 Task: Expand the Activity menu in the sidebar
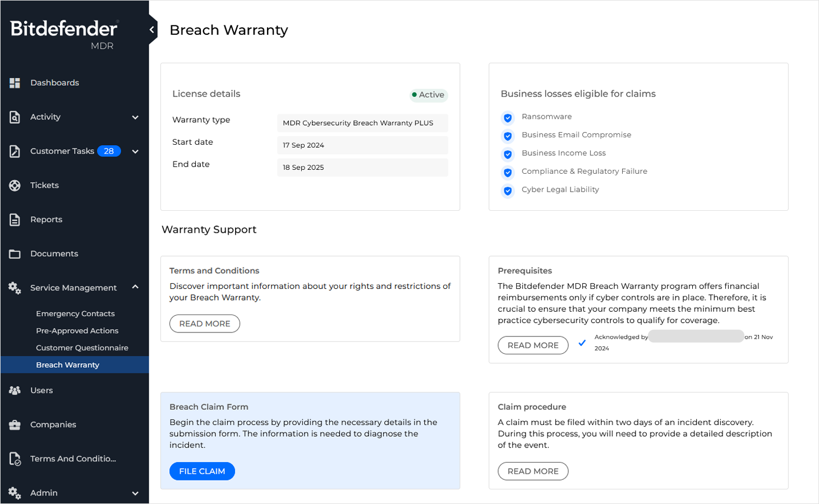click(x=135, y=118)
